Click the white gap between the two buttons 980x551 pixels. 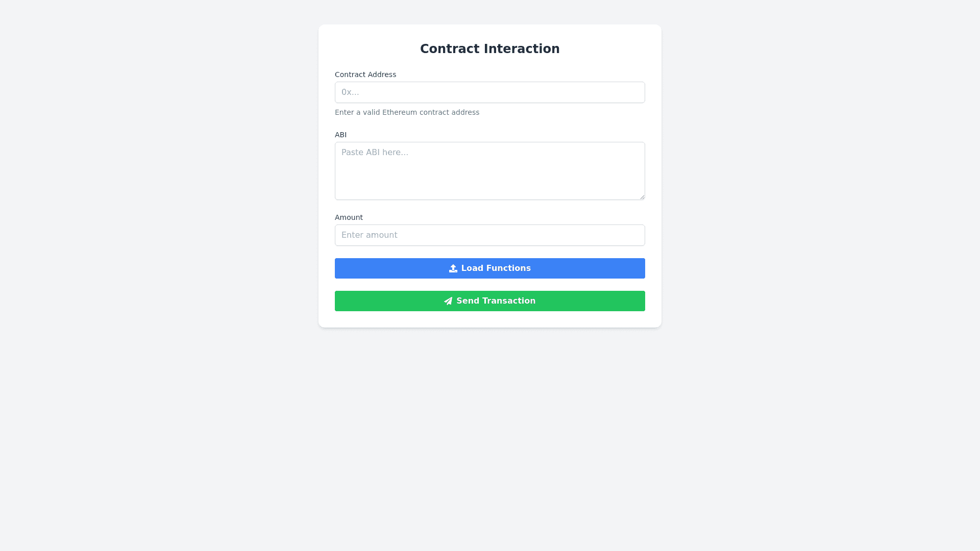[490, 285]
